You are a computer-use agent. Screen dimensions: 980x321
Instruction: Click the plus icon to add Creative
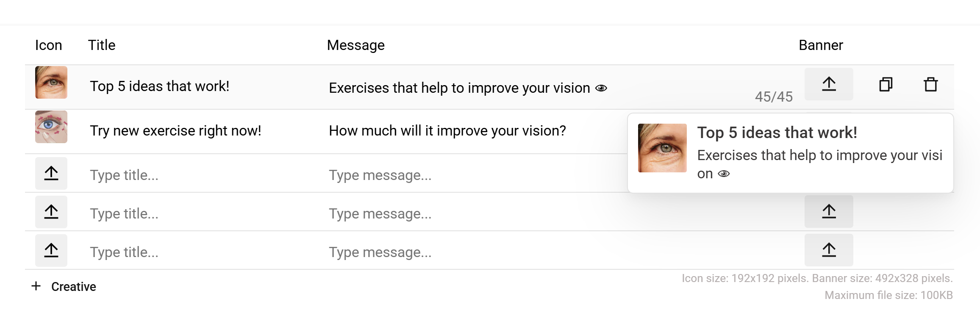tap(36, 286)
